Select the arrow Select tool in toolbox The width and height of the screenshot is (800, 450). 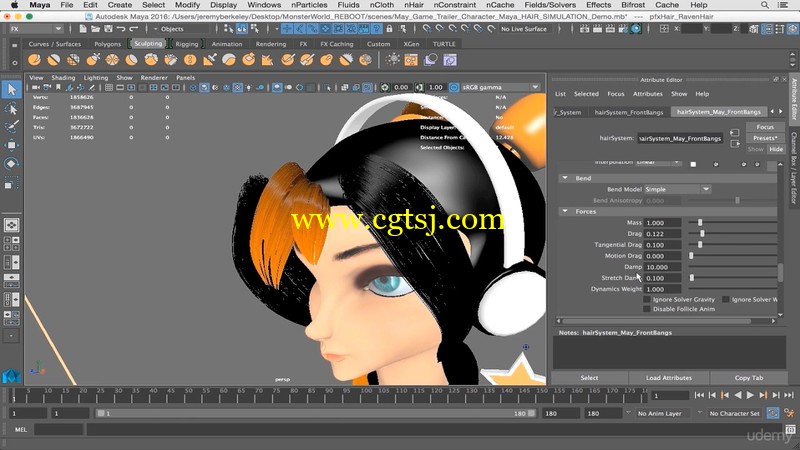11,90
